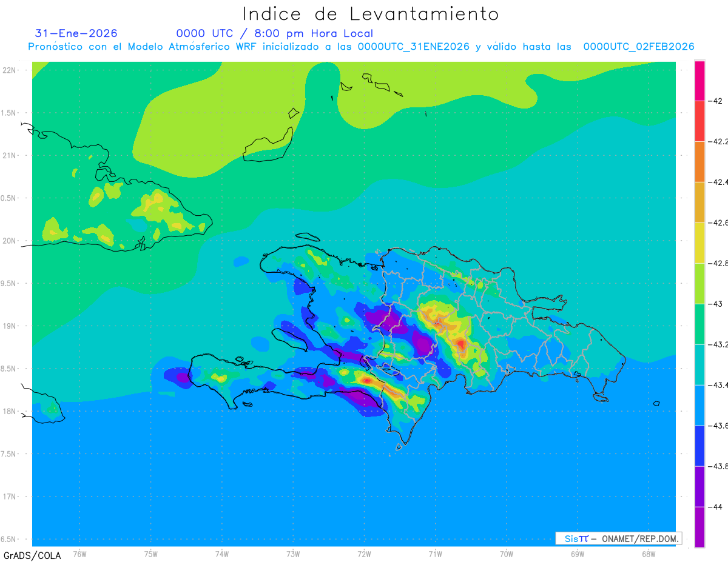Viewport: 728px width, 562px height.
Task: Click the pink swatch above -42
Action: (x=699, y=80)
